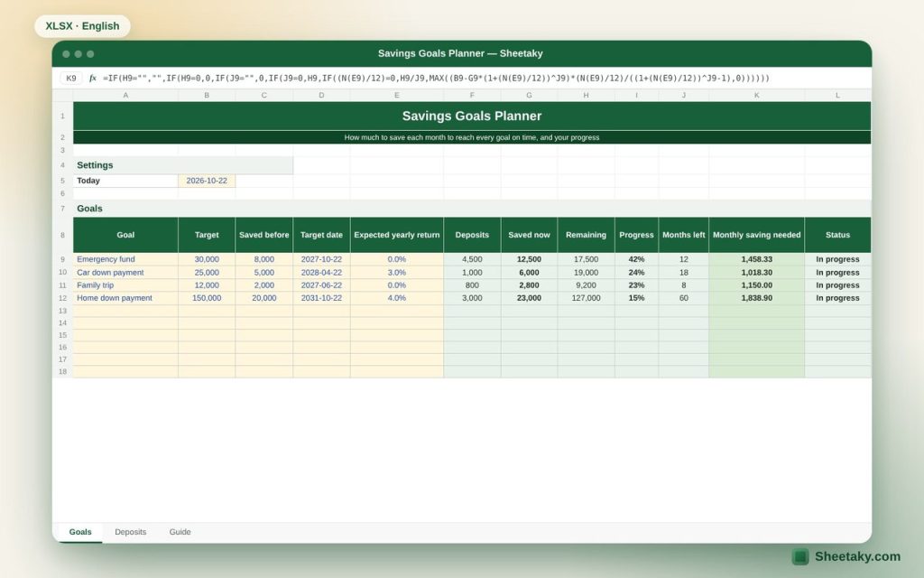Select the 60 months left cell
The height and width of the screenshot is (578, 924).
684,298
